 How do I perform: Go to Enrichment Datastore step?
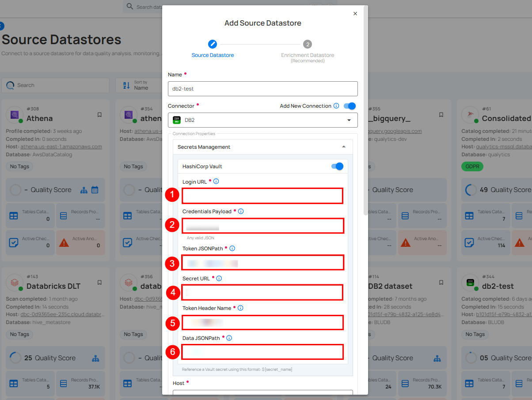tap(308, 45)
